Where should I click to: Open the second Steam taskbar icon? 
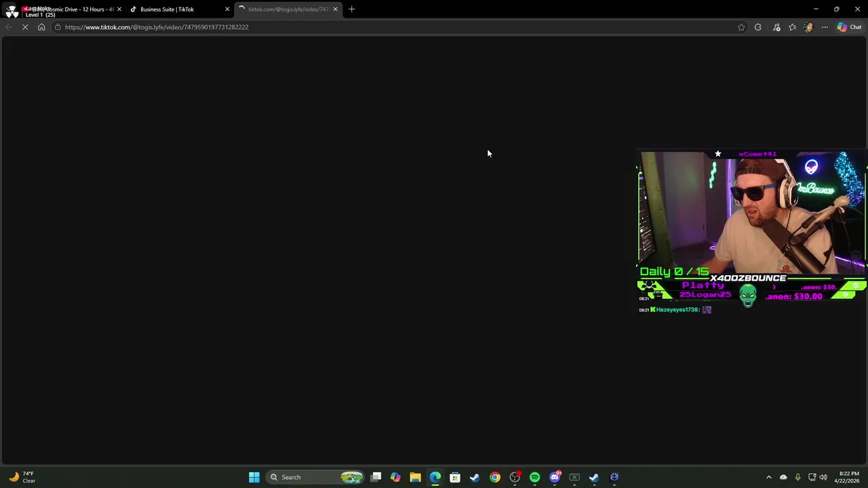coord(594,477)
